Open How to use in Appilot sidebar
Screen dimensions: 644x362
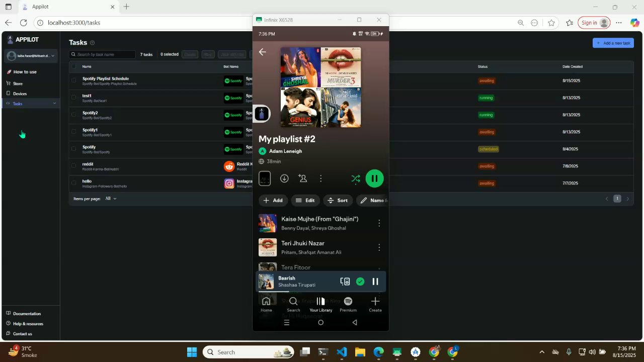pyautogui.click(x=25, y=72)
